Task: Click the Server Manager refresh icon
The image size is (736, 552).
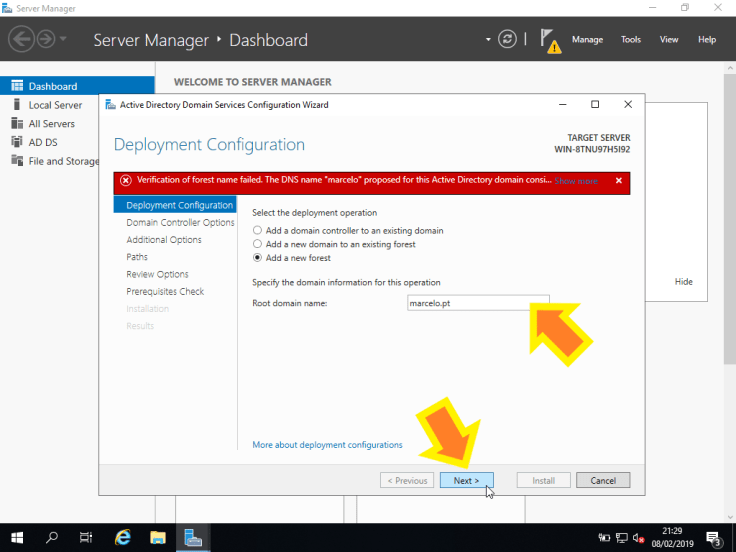Action: point(508,39)
